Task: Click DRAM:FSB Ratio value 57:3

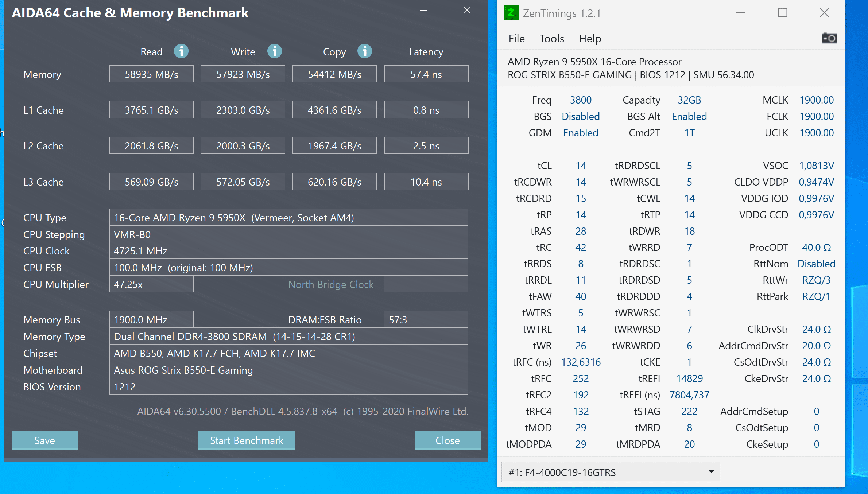Action: point(426,320)
